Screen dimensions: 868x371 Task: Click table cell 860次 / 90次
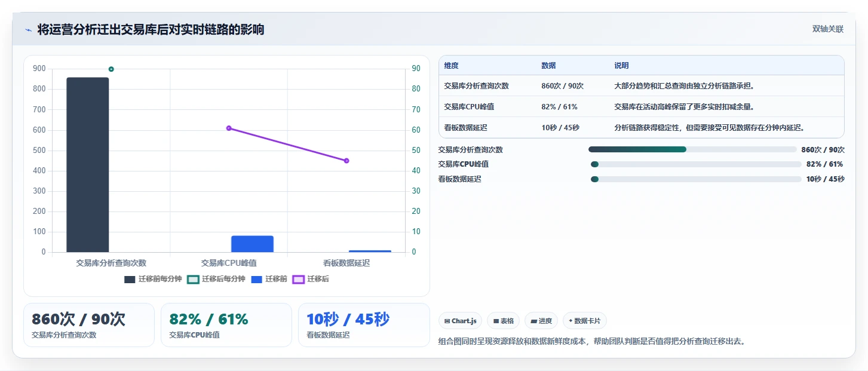pyautogui.click(x=563, y=86)
